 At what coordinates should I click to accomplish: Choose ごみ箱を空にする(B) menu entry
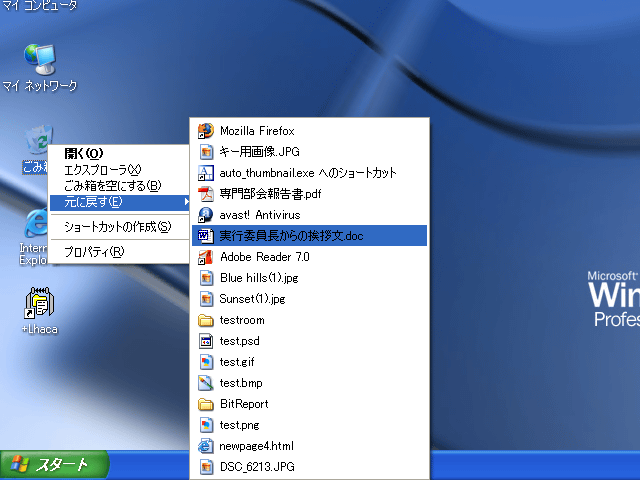tap(119, 186)
